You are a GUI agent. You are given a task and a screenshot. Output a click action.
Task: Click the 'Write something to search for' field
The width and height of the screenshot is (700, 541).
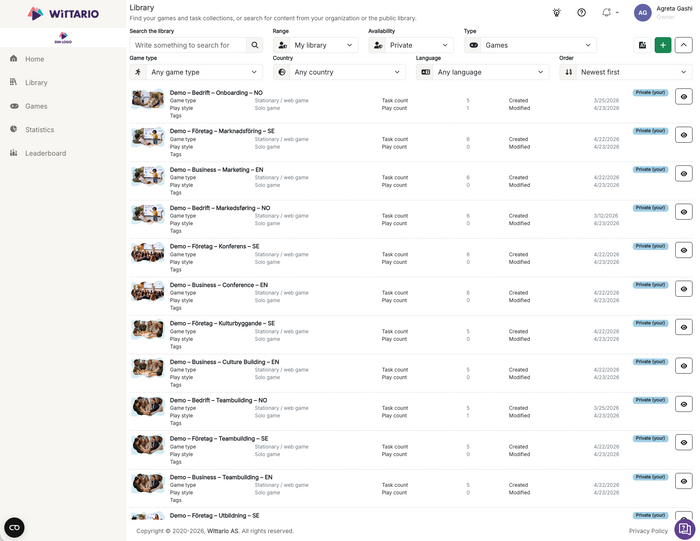click(x=187, y=45)
